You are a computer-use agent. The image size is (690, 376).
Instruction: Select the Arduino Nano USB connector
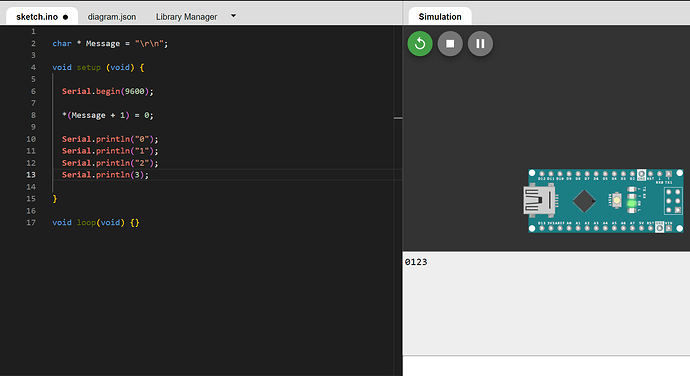coord(539,200)
